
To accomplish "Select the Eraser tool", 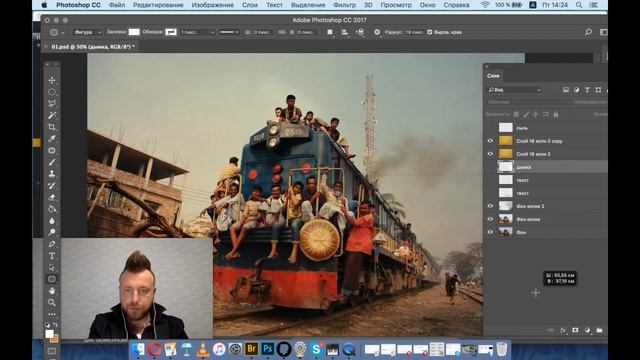I will [x=52, y=198].
